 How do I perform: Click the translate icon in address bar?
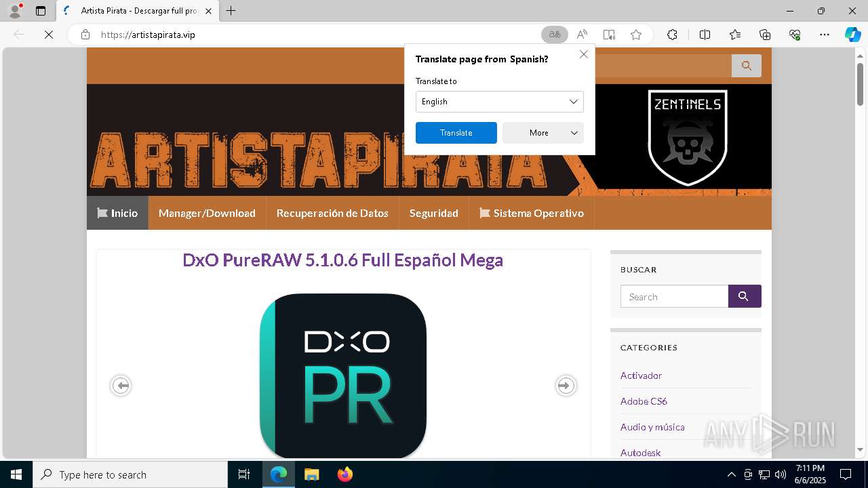click(555, 35)
